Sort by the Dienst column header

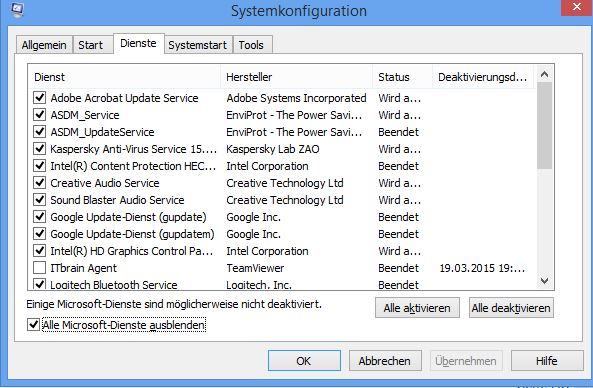(124, 77)
